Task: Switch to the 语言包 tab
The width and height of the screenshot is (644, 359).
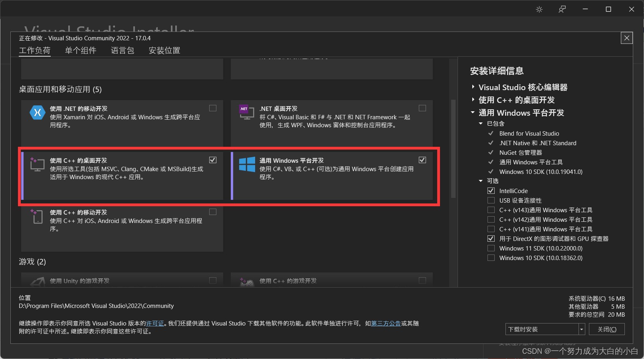Action: (122, 50)
